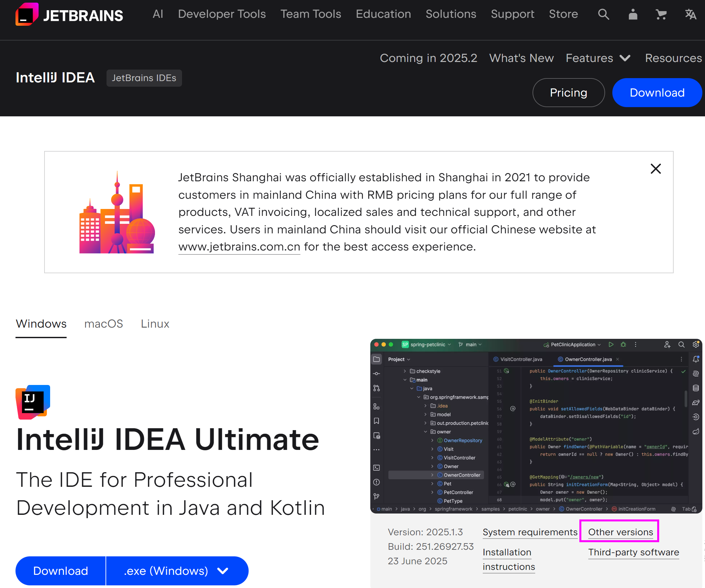This screenshot has height=588, width=705.
Task: Visit the www.jetbrains.com.cn link
Action: coord(239,247)
